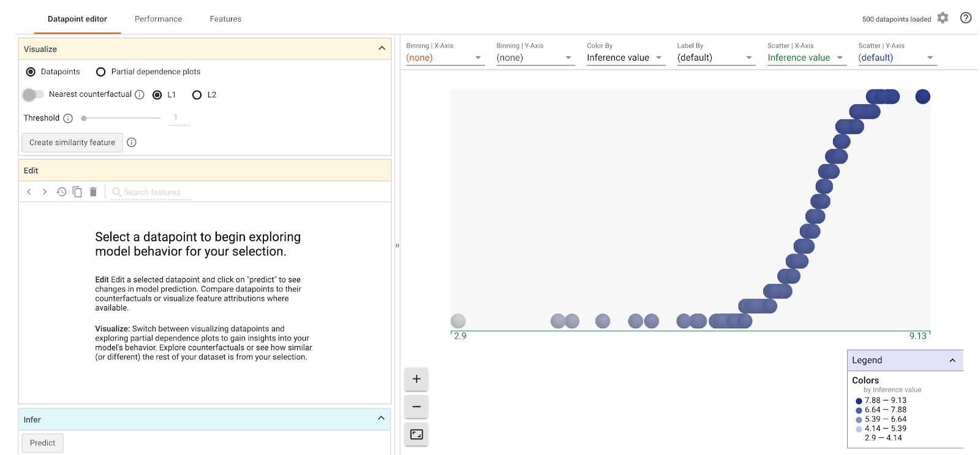Toggle the Nearest counterfactual switch

pyautogui.click(x=33, y=94)
